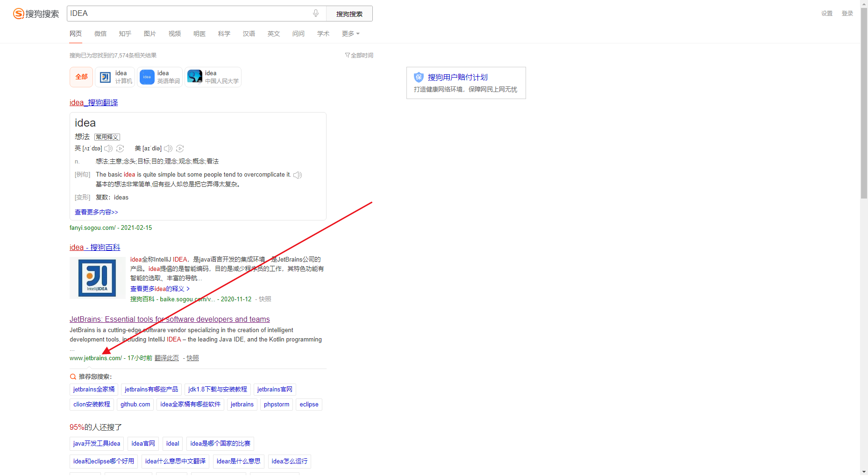Expand 查看更多idea的释义 link

tap(160, 289)
